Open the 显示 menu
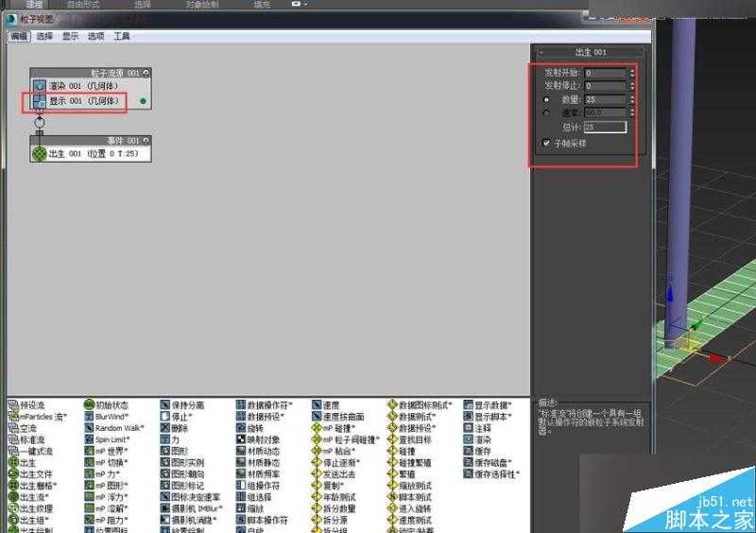 coord(70,36)
